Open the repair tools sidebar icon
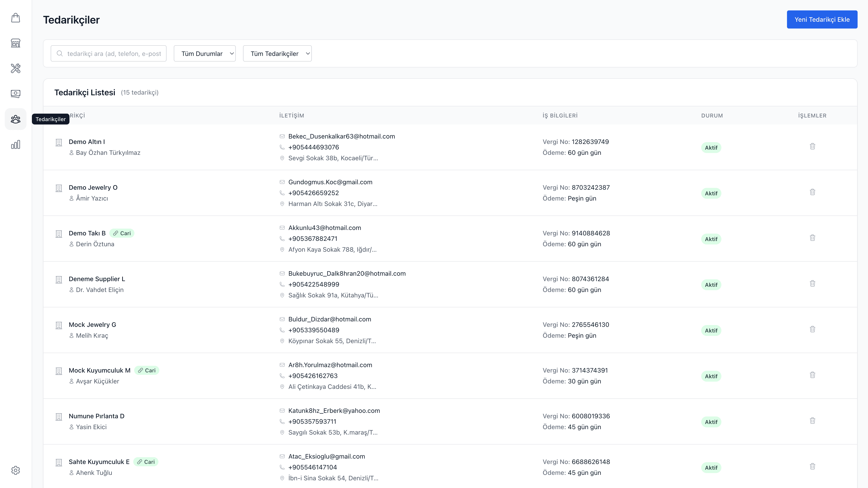This screenshot has width=868, height=488. click(x=15, y=68)
